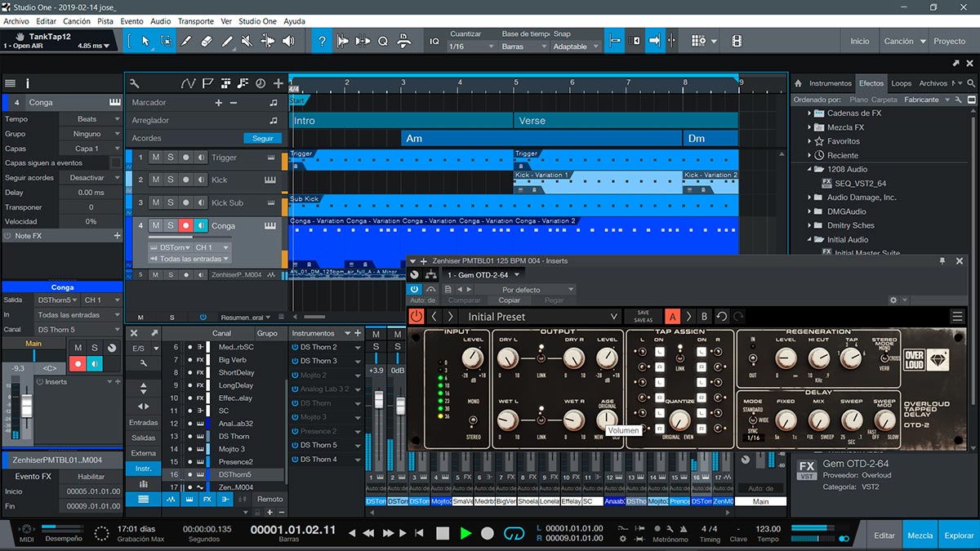This screenshot has height=551, width=980.
Task: Open the Ayuda menu
Action: click(294, 21)
